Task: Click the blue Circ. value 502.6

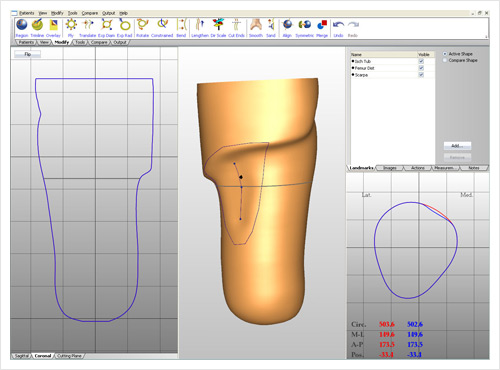Action: click(x=415, y=324)
